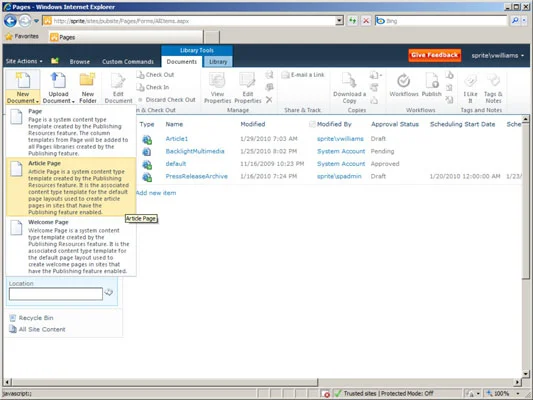Select Article Page from New Document menu
The image size is (533, 400).
(x=71, y=187)
